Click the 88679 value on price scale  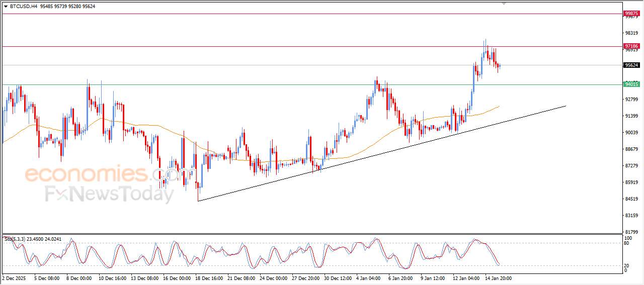point(631,149)
